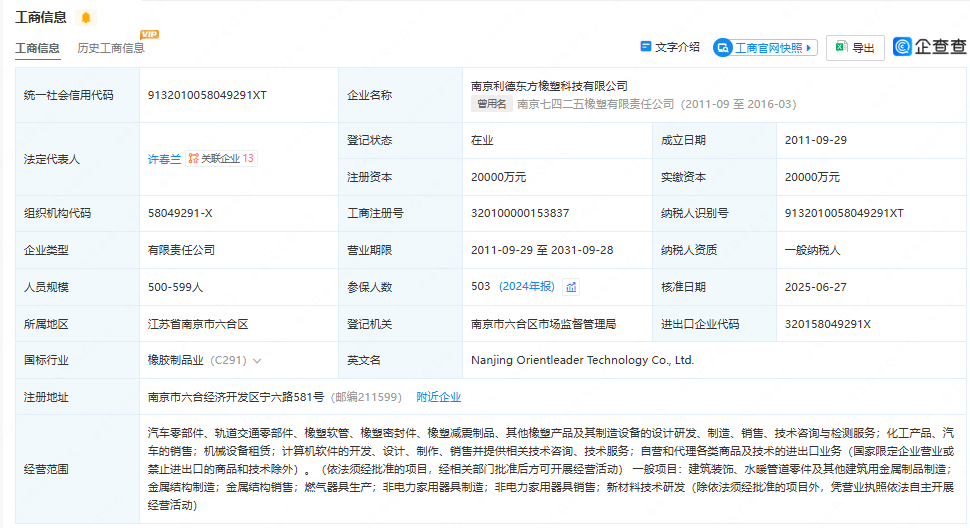This screenshot has height=528, width=970.
Task: Click 南京市六合区市场监督管理局 registration authority
Action: click(543, 324)
